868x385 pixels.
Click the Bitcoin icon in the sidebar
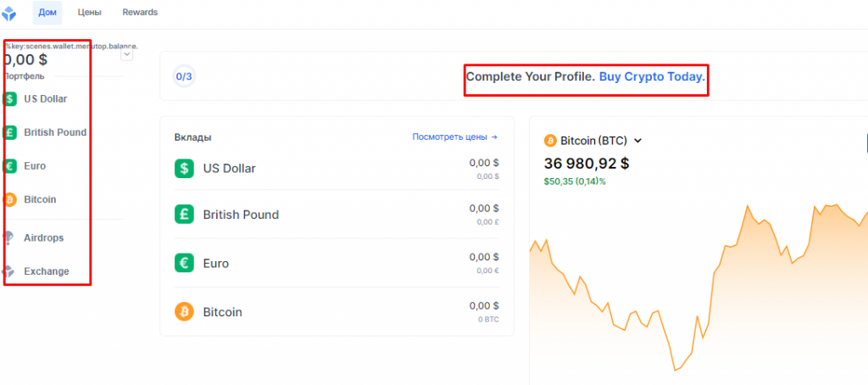pyautogui.click(x=10, y=199)
